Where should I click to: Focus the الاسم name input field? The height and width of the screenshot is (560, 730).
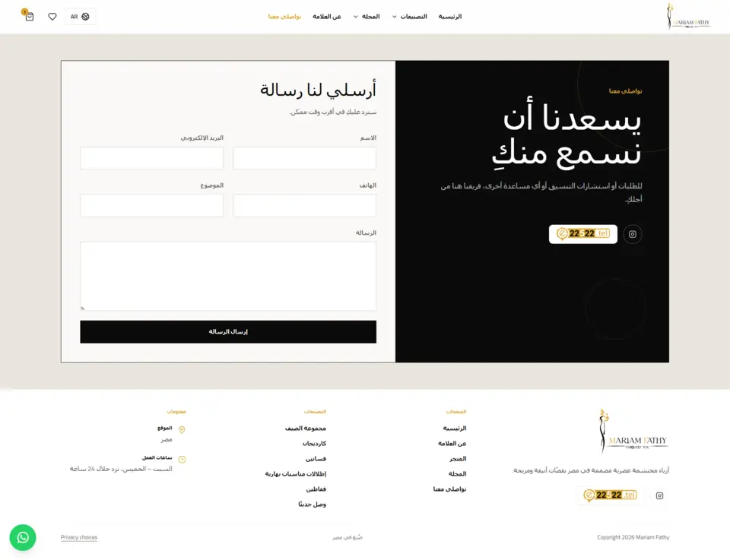(x=304, y=158)
